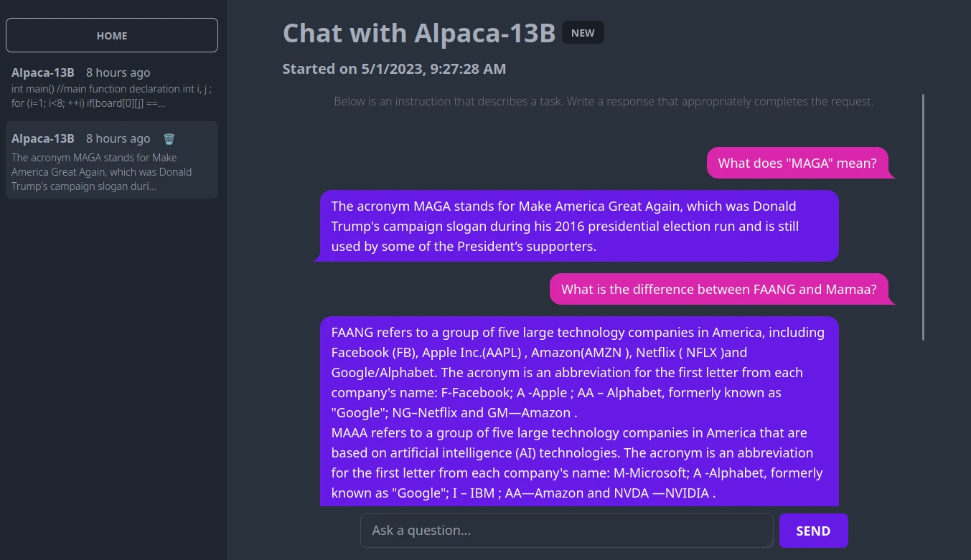Viewport: 971px width, 560px height.
Task: Select the MAGA acronym conversation in sidebar
Action: point(112,160)
